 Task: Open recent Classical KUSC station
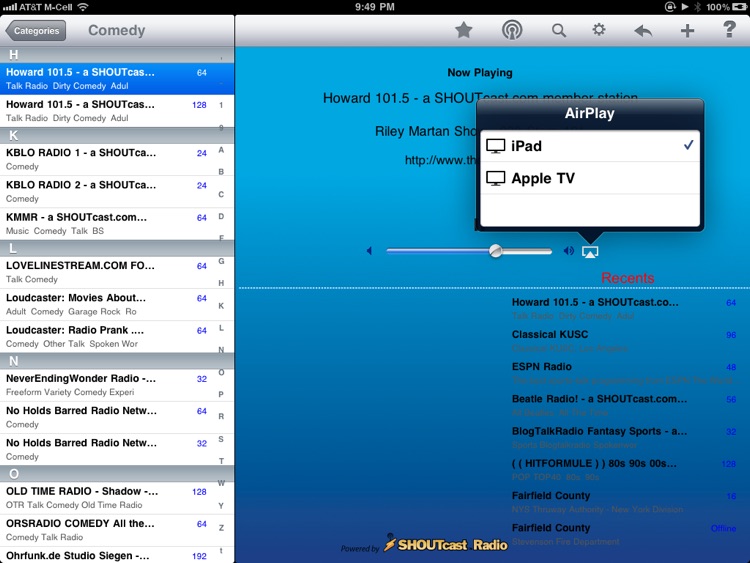click(x=624, y=341)
